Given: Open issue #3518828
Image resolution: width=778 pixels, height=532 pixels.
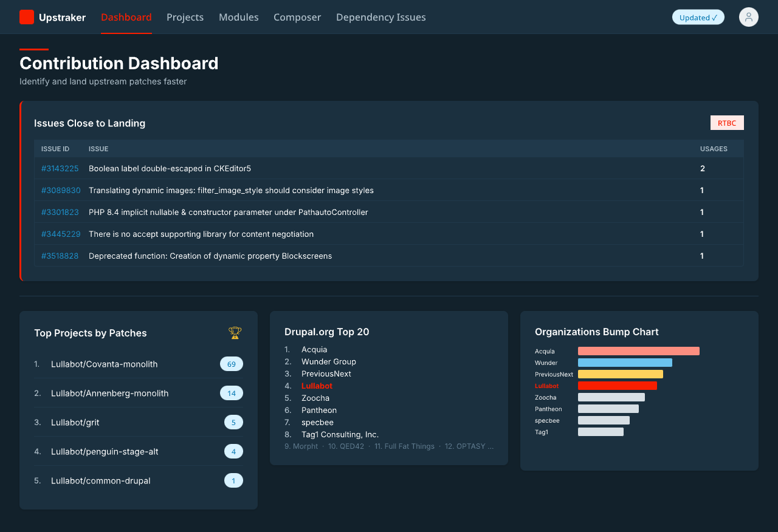Looking at the screenshot, I should pos(60,256).
